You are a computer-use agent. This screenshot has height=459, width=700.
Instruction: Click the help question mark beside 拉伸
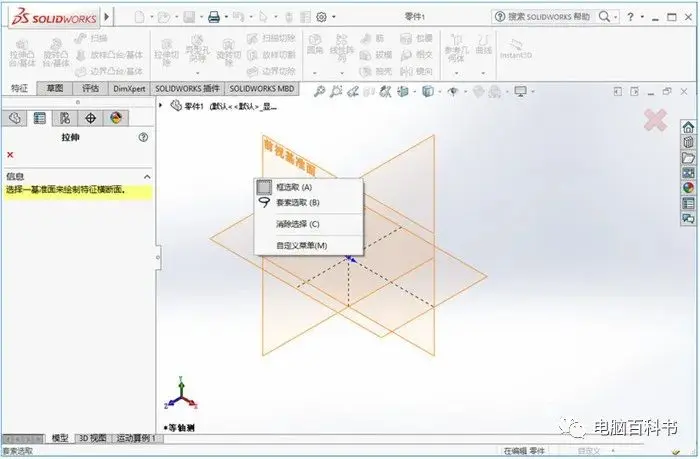tap(143, 138)
